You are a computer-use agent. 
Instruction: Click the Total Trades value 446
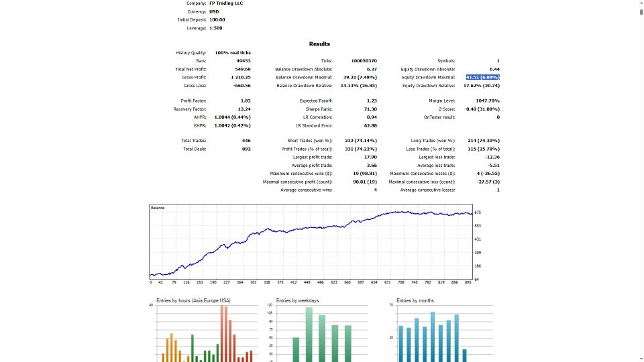coord(246,141)
